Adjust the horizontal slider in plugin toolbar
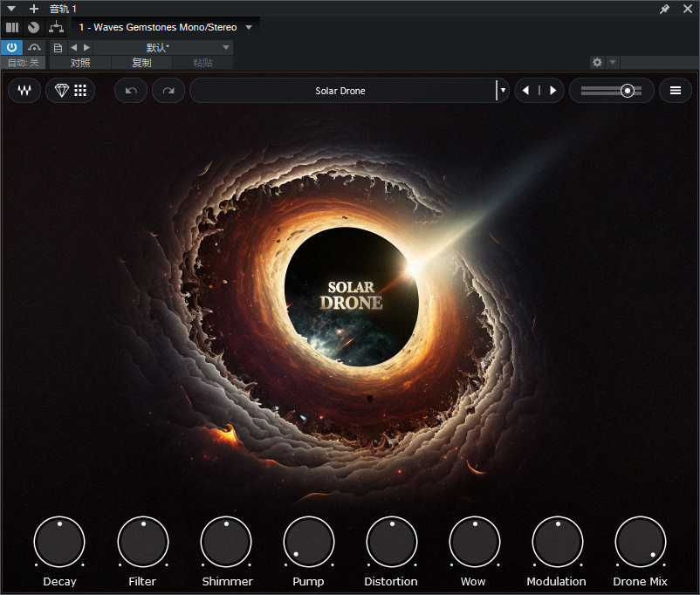This screenshot has width=700, height=595. [612, 91]
